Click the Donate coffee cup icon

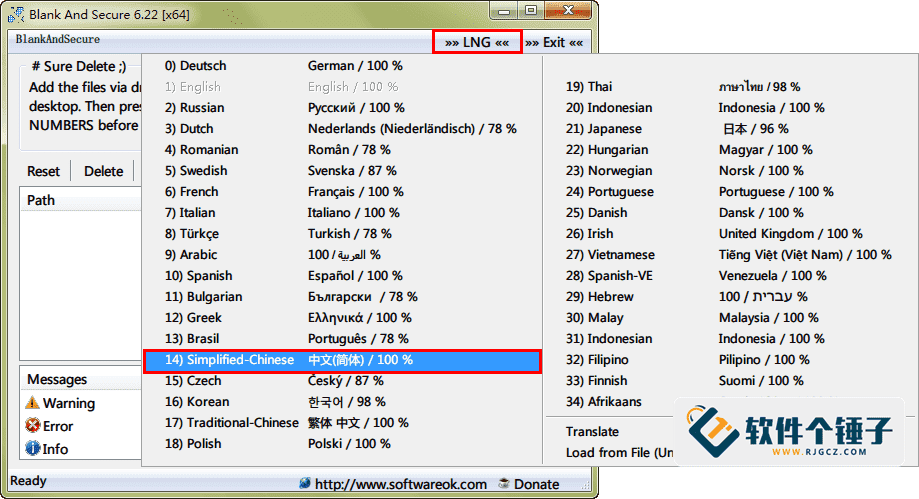click(504, 483)
